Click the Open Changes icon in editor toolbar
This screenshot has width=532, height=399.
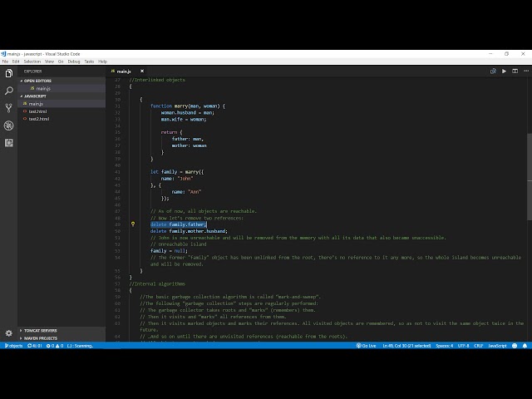click(x=493, y=71)
